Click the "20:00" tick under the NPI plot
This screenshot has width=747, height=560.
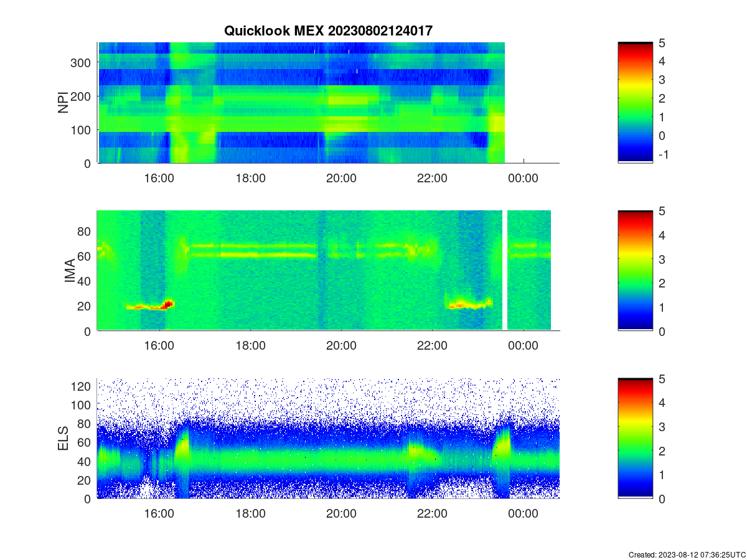pyautogui.click(x=342, y=177)
